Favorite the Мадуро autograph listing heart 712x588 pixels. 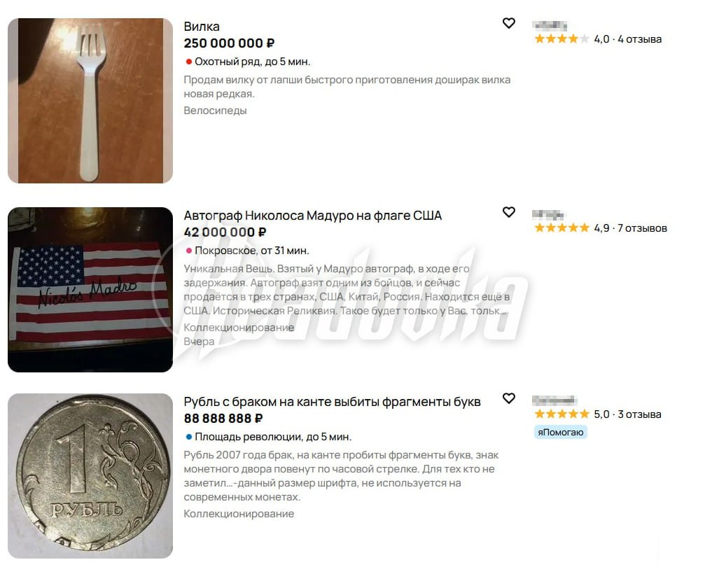(508, 212)
